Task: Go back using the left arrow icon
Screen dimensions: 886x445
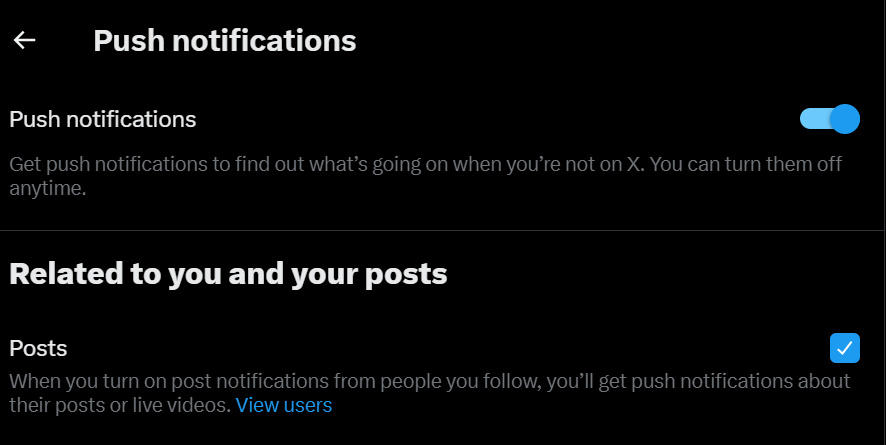Action: [x=24, y=40]
